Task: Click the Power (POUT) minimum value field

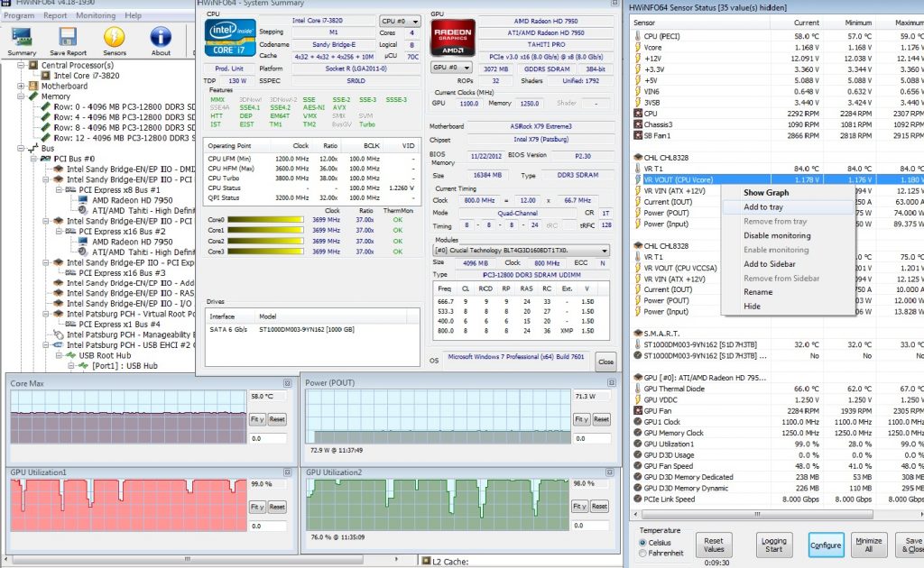Action: tap(592, 438)
